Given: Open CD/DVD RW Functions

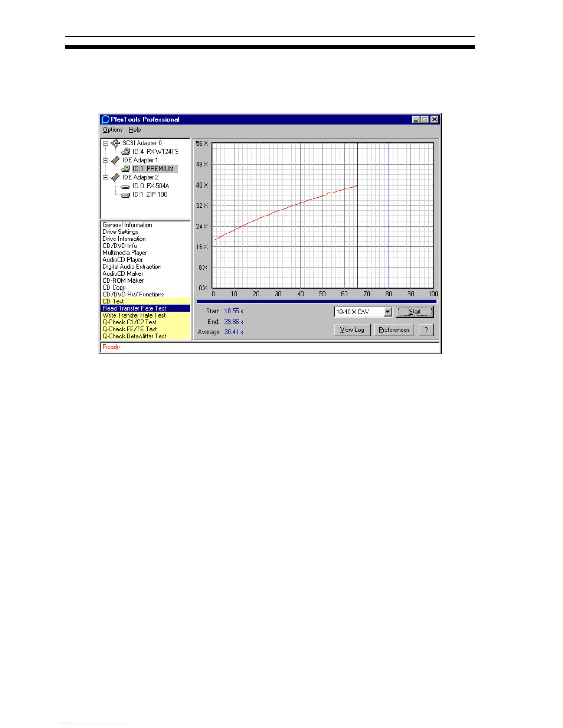Looking at the screenshot, I should (x=133, y=294).
